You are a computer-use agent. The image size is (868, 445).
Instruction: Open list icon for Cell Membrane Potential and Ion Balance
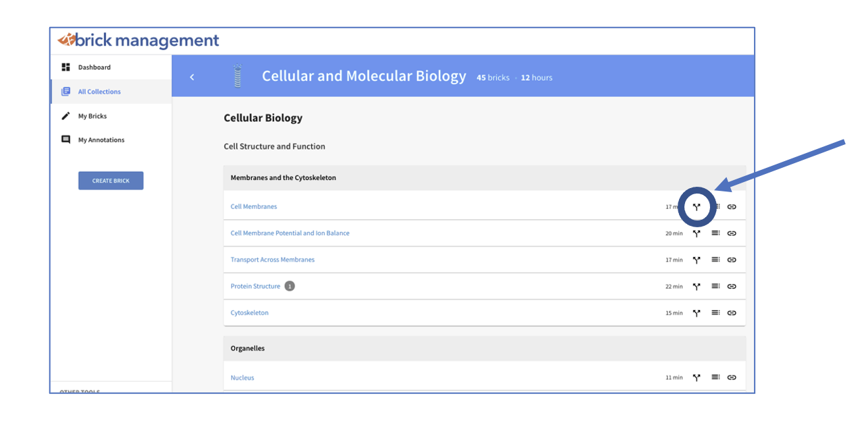pyautogui.click(x=715, y=233)
